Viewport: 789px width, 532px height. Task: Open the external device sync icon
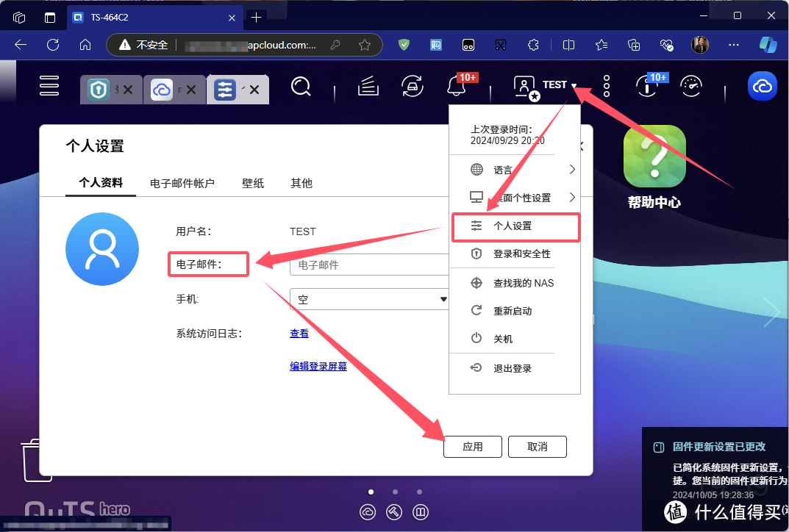412,86
